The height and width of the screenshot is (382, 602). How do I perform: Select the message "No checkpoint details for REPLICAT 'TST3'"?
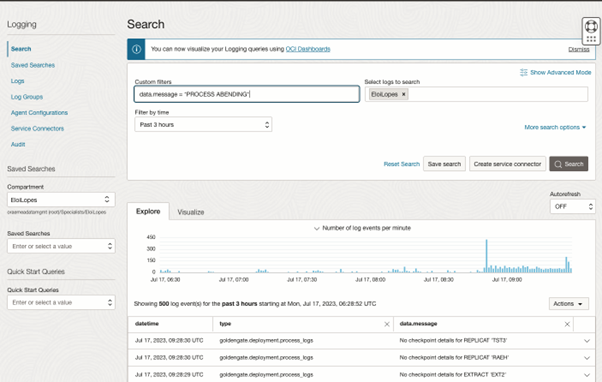453,341
